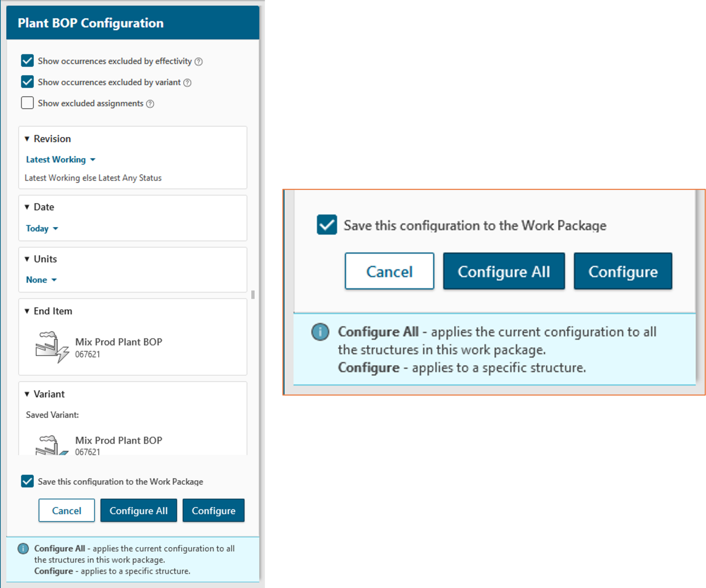Open the None units dropdown
Screen dimensions: 706x588
pos(41,280)
